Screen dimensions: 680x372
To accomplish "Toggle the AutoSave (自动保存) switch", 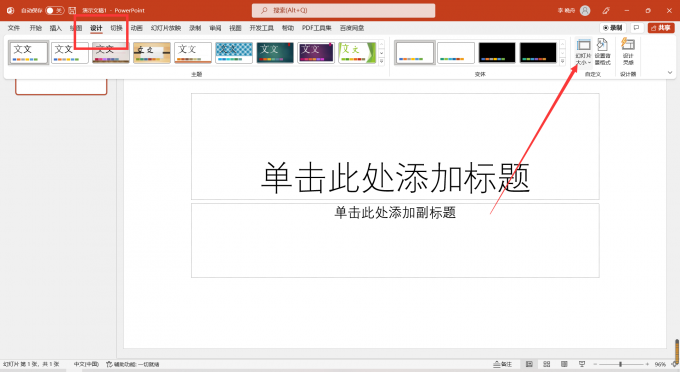I will tap(55, 10).
